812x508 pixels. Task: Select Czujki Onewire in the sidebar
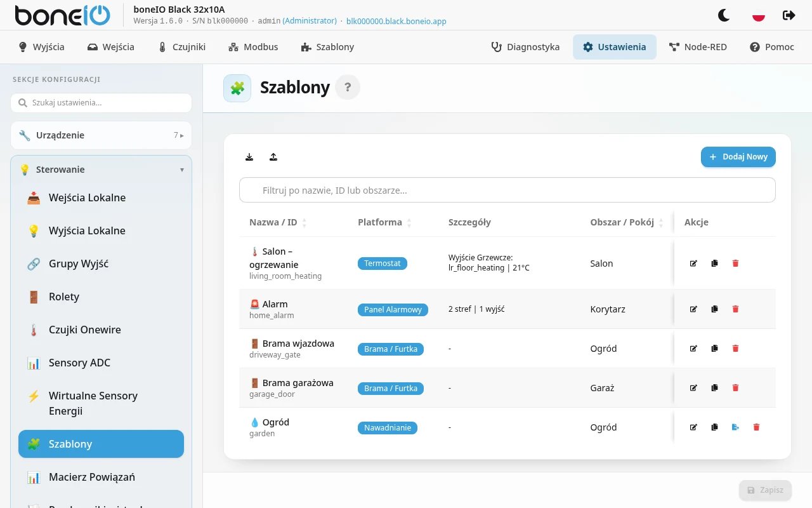coord(101,330)
